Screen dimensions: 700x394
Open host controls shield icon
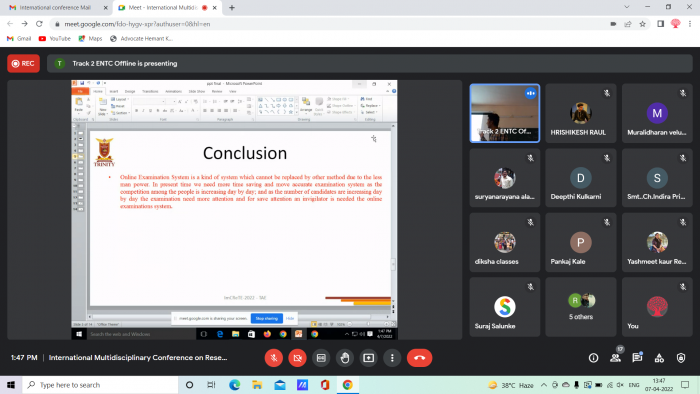[x=681, y=358]
